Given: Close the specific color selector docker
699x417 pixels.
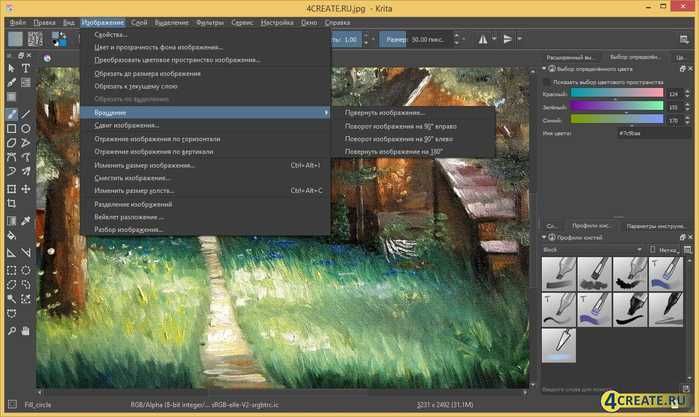Looking at the screenshot, I should (691, 69).
